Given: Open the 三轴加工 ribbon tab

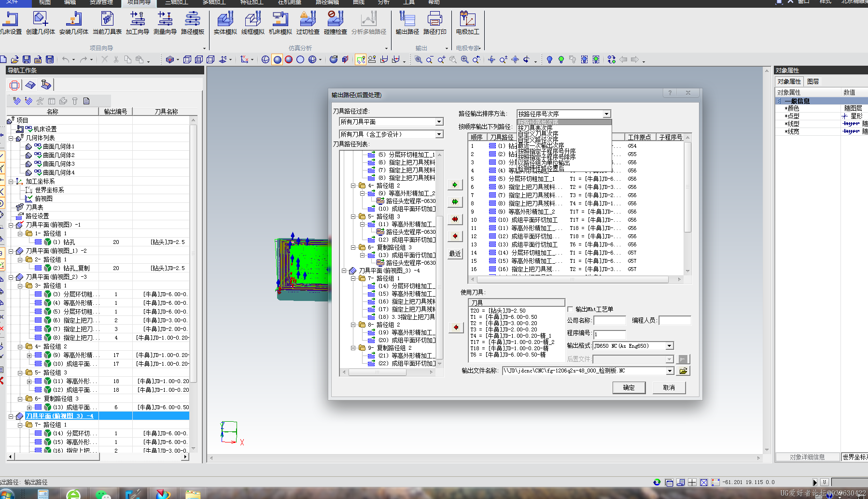Looking at the screenshot, I should (176, 3).
